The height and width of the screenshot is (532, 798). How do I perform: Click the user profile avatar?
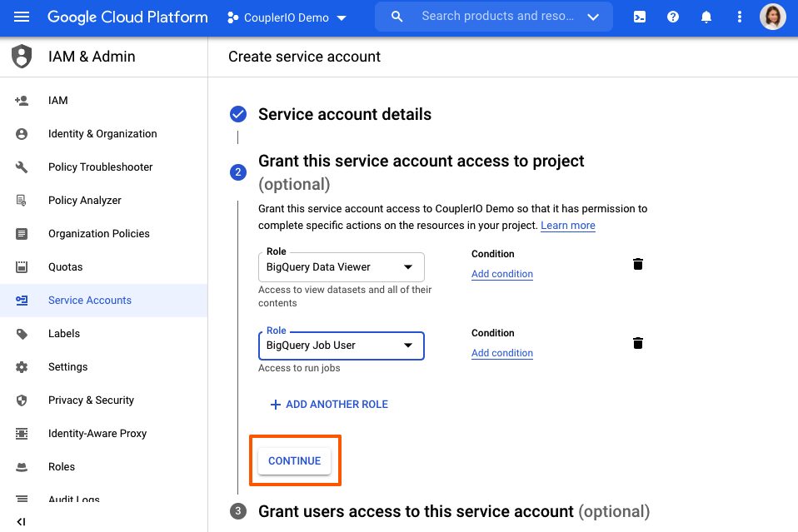pos(773,17)
